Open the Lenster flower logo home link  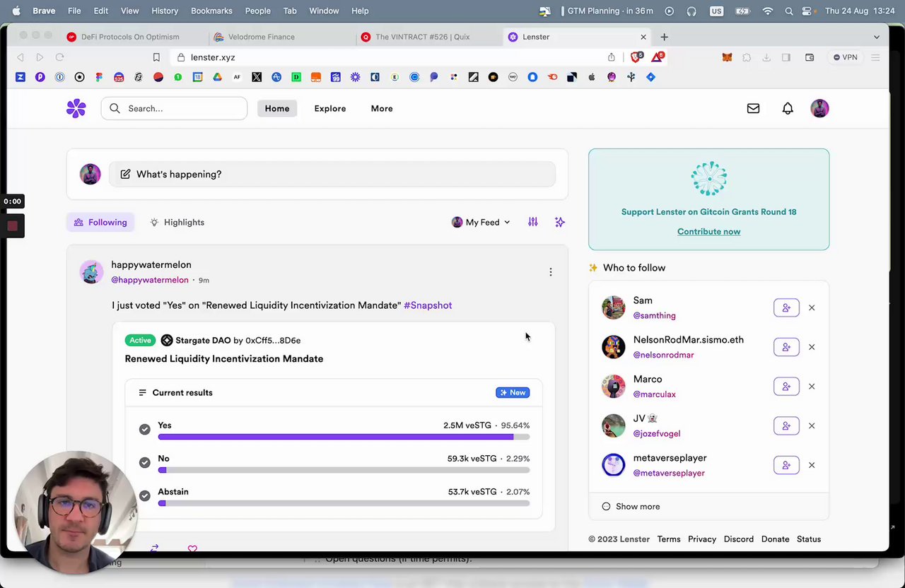pos(76,108)
